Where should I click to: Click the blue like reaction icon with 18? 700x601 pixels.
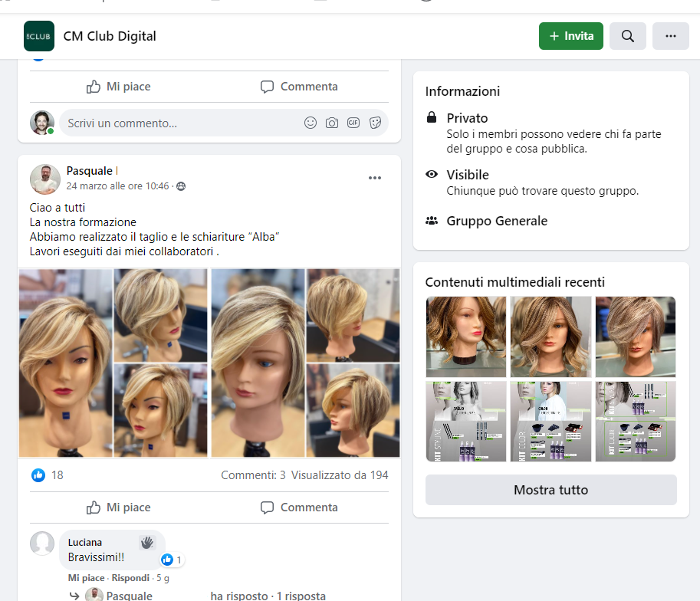click(38, 475)
